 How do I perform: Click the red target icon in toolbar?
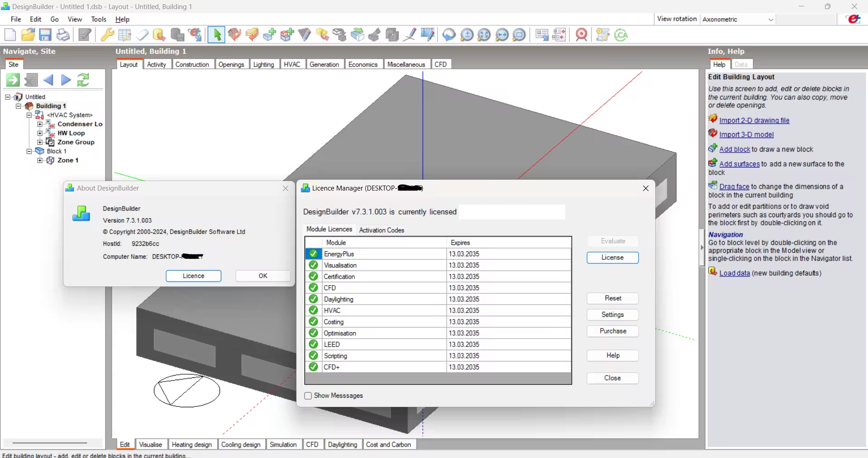click(582, 35)
